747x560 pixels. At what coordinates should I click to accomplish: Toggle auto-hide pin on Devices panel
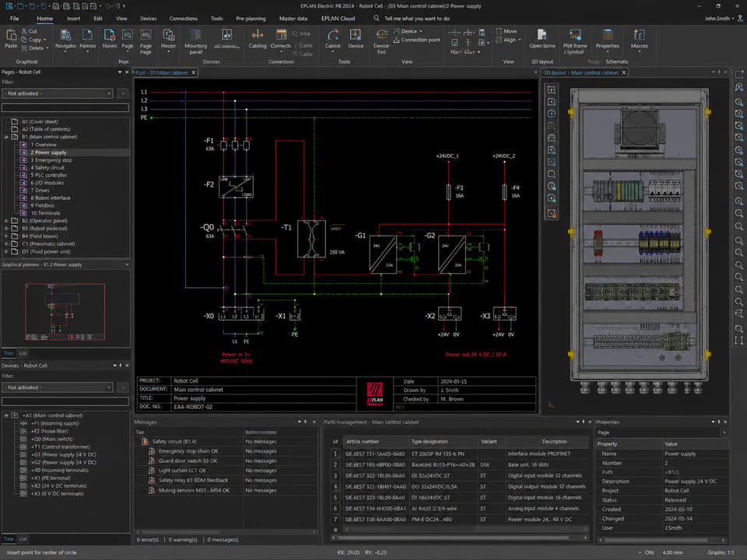(121, 366)
